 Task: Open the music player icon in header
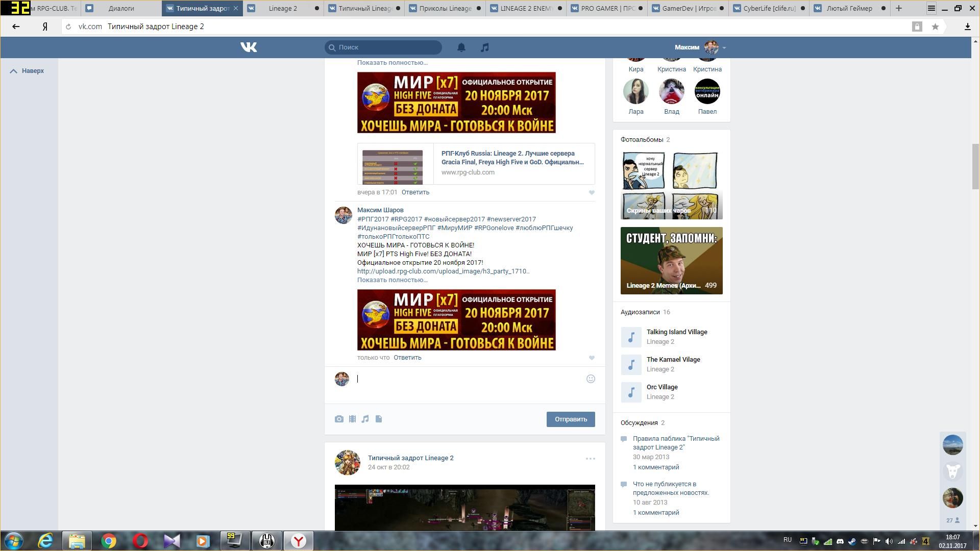click(485, 47)
